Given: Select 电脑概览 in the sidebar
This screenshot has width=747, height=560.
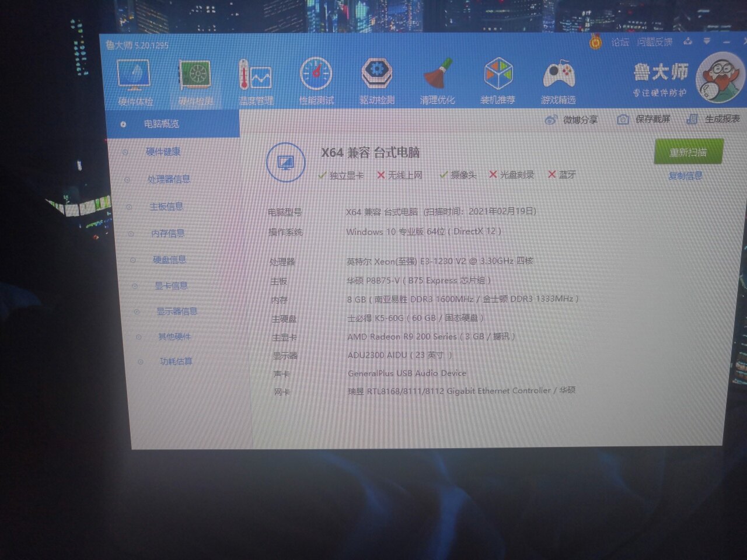Looking at the screenshot, I should [162, 124].
